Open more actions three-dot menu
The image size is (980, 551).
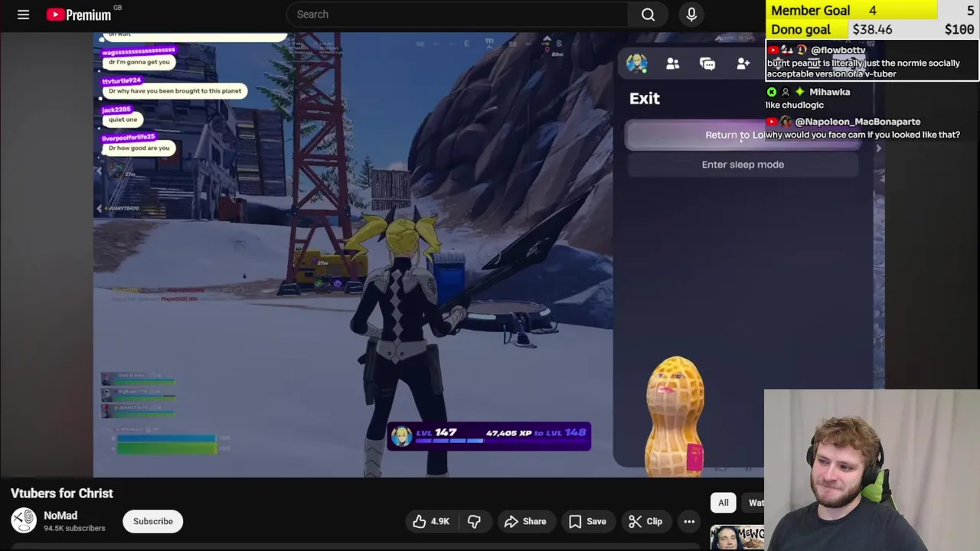coord(689,521)
